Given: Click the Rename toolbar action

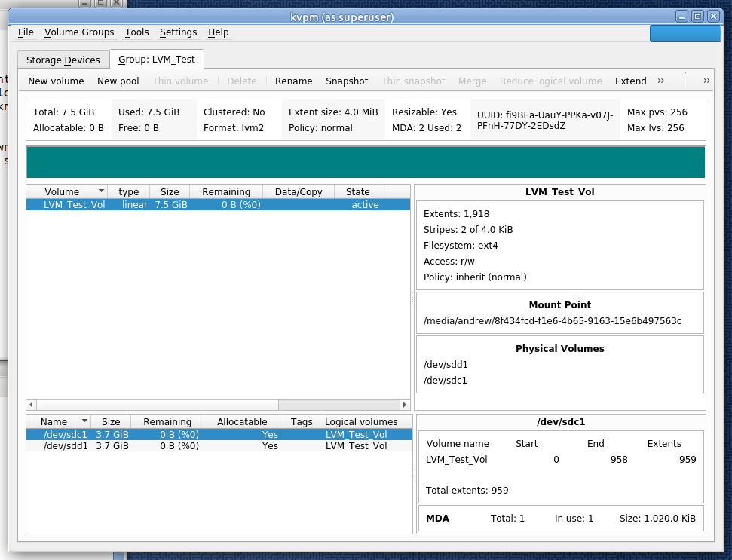Looking at the screenshot, I should click(294, 81).
